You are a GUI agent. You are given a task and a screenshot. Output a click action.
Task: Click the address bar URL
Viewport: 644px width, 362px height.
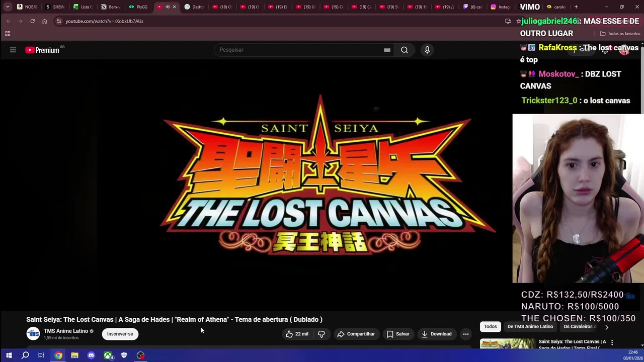[104, 21]
